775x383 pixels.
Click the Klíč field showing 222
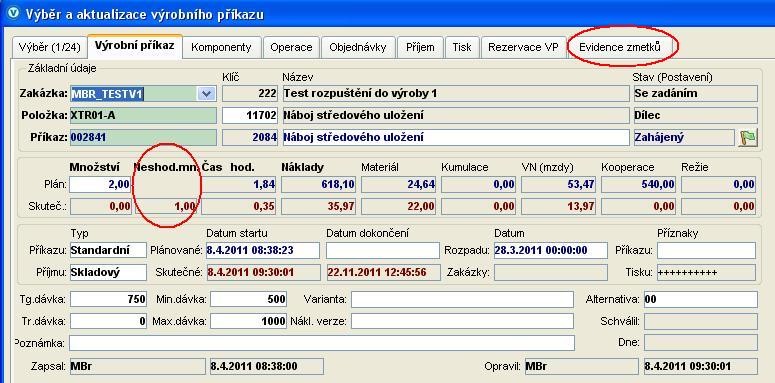tap(250, 94)
